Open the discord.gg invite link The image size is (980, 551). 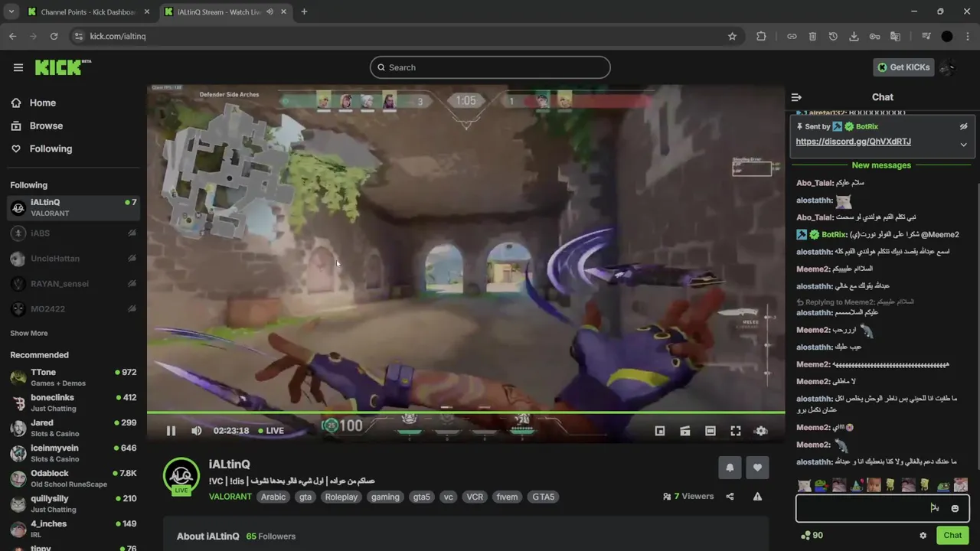(853, 142)
